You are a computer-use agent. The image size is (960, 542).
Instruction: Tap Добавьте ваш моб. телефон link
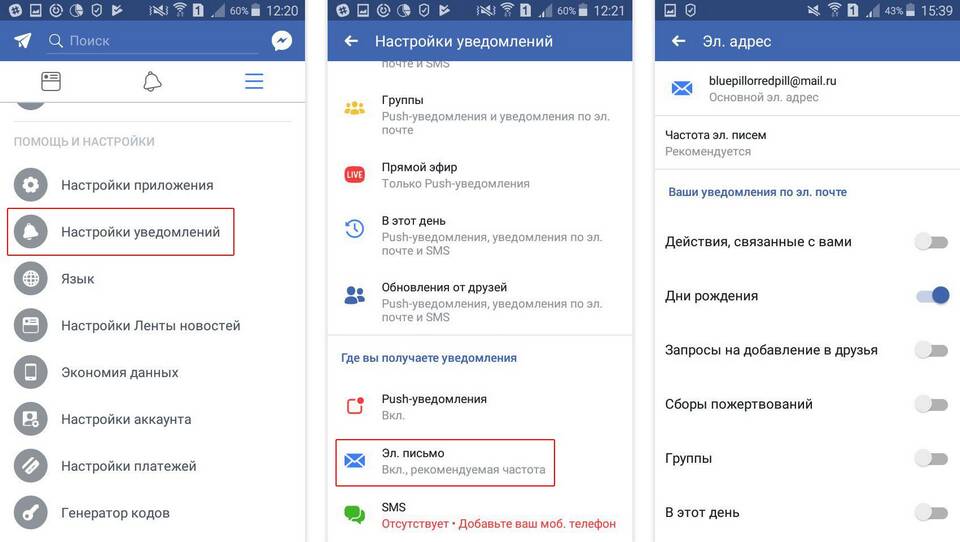click(x=537, y=524)
